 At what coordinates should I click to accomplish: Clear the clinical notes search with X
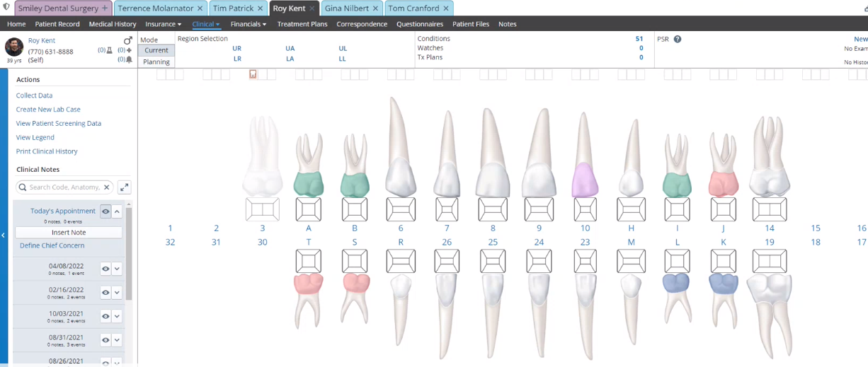107,187
